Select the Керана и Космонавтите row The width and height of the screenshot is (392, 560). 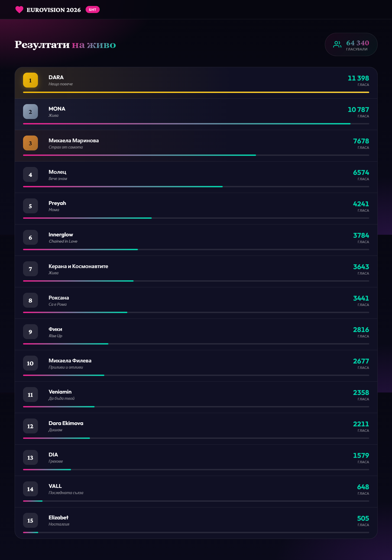(x=78, y=266)
